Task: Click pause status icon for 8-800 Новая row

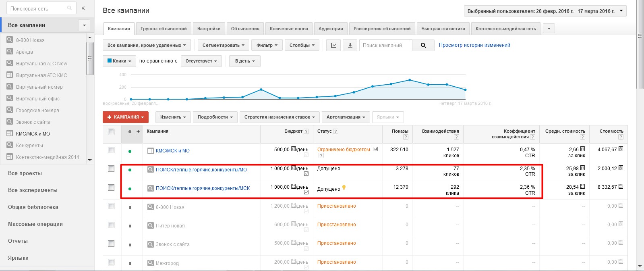Action: pos(130,207)
